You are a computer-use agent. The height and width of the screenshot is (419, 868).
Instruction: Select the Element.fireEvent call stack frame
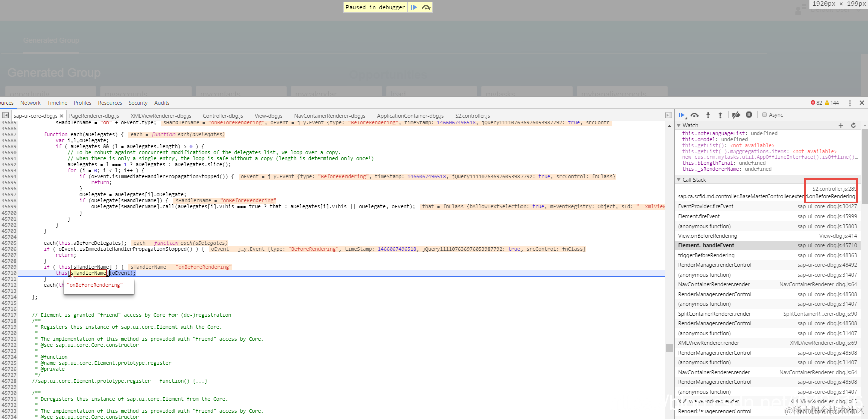point(768,216)
